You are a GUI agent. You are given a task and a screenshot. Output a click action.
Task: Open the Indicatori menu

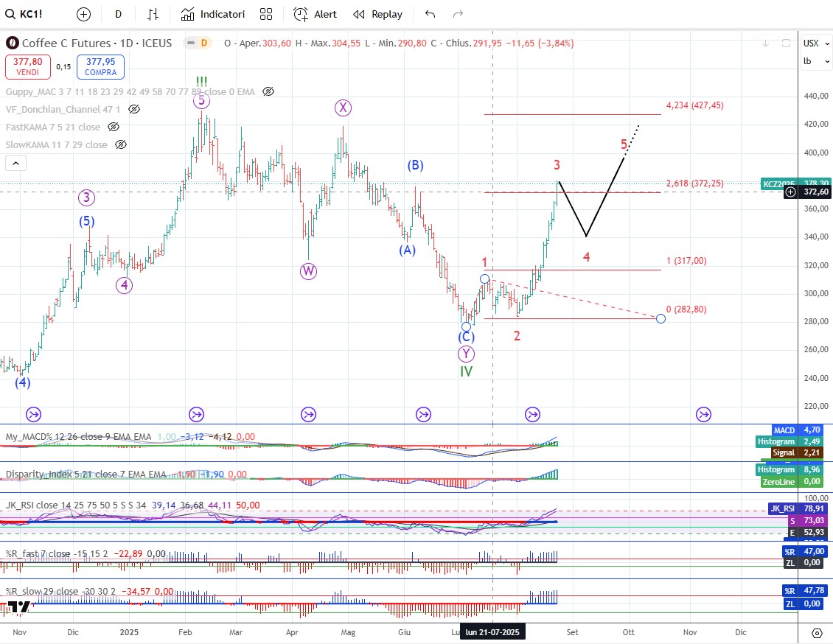point(213,14)
